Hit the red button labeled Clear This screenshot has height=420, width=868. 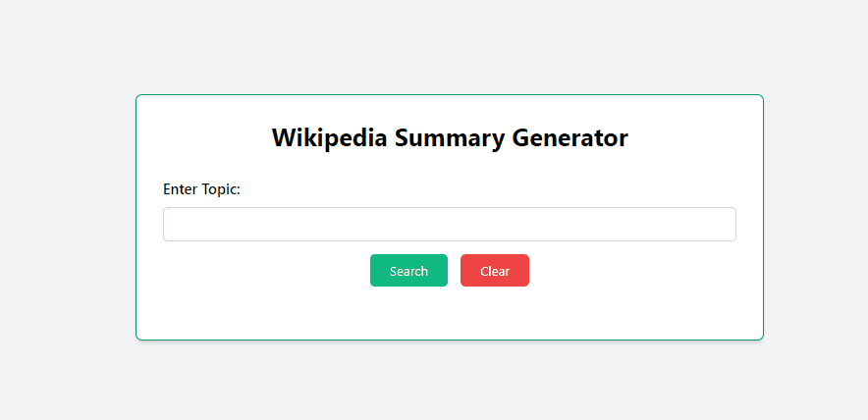(x=495, y=271)
